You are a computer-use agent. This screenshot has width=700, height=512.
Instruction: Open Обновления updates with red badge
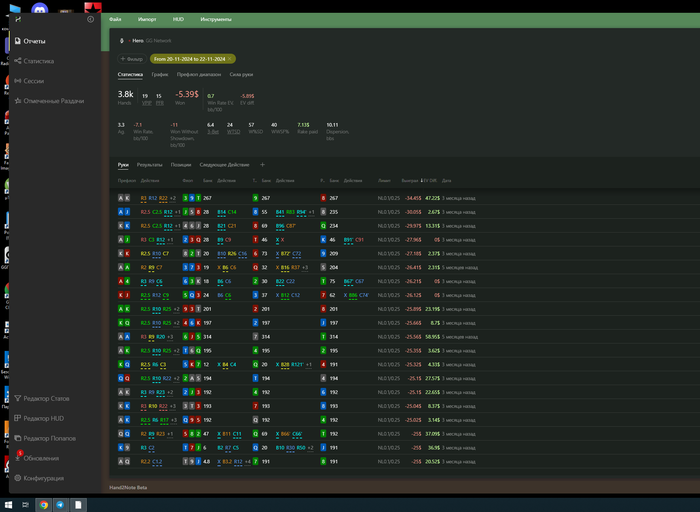point(37,458)
